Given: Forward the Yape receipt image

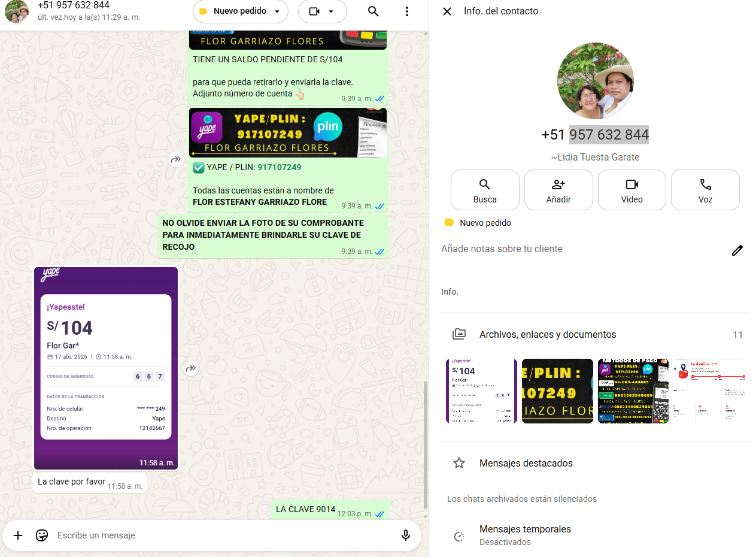Looking at the screenshot, I should pyautogui.click(x=191, y=368).
